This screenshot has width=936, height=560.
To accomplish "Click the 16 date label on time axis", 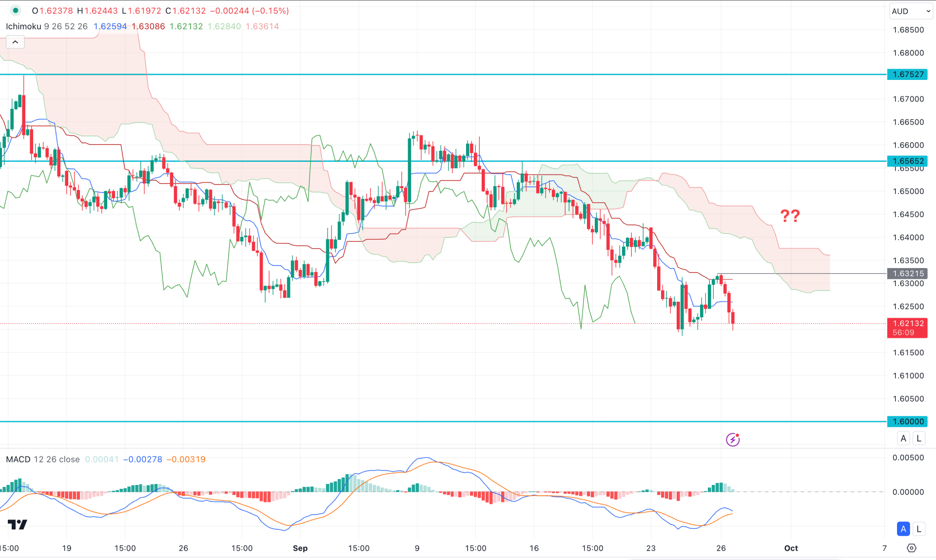I will [x=534, y=548].
